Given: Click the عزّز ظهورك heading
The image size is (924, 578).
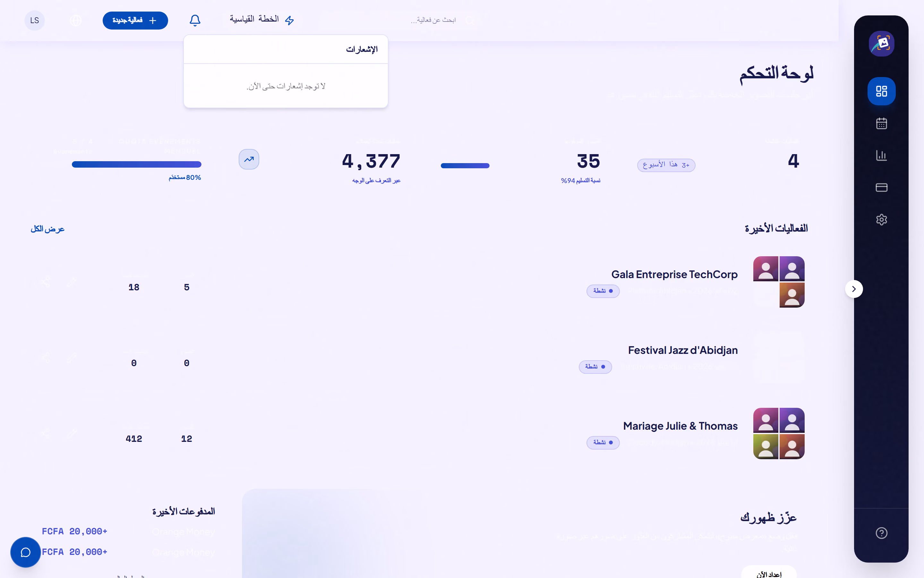Looking at the screenshot, I should (768, 517).
